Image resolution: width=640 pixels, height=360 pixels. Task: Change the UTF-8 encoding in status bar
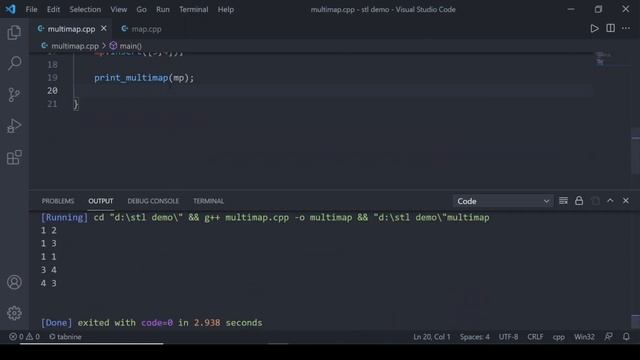point(508,337)
